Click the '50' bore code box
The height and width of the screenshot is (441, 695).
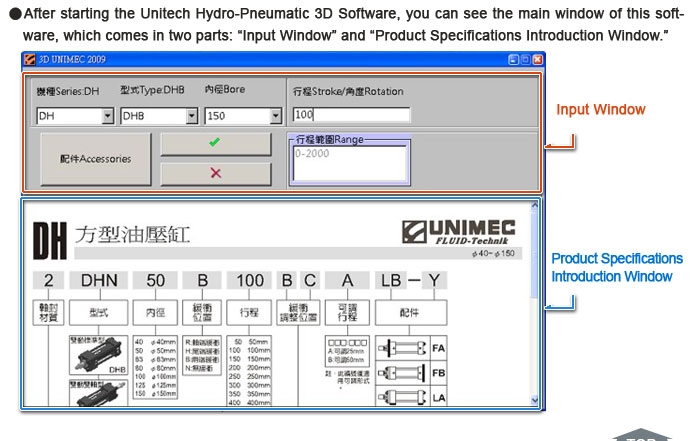[156, 281]
